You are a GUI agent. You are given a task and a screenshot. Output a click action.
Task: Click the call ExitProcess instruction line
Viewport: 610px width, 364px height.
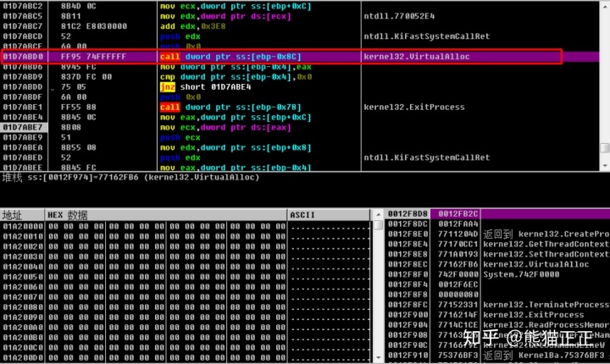[x=300, y=107]
